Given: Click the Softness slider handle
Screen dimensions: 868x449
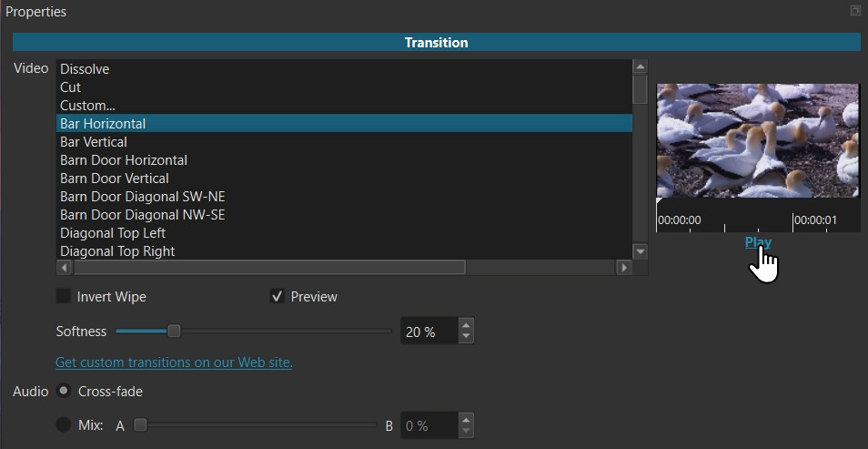Looking at the screenshot, I should pos(174,331).
